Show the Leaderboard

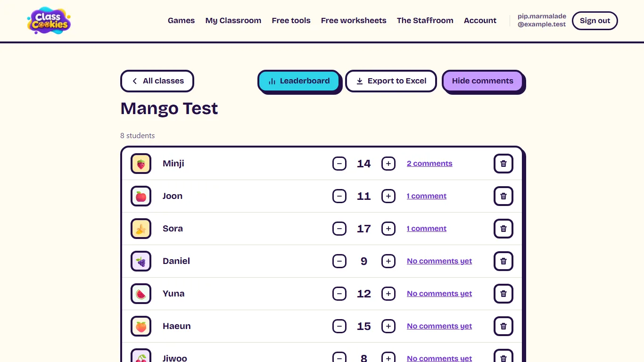[x=299, y=81]
